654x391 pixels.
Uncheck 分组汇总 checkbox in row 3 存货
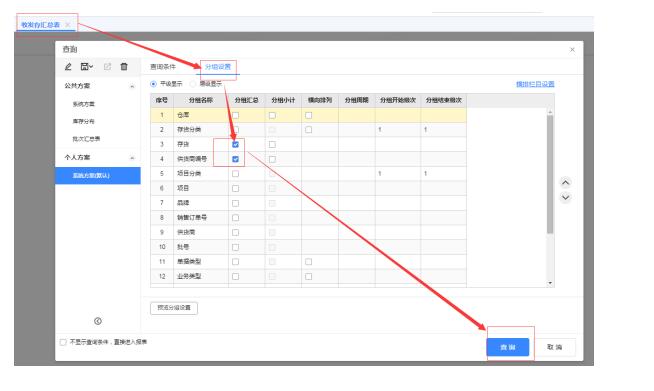coord(236,144)
